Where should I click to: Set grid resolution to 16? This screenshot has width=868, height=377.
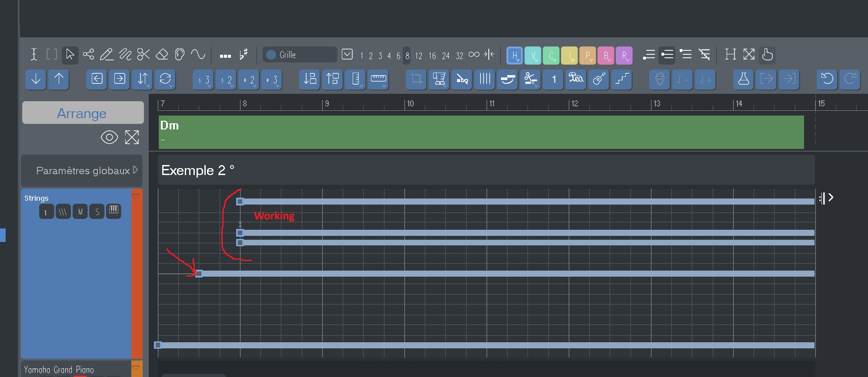(x=432, y=56)
